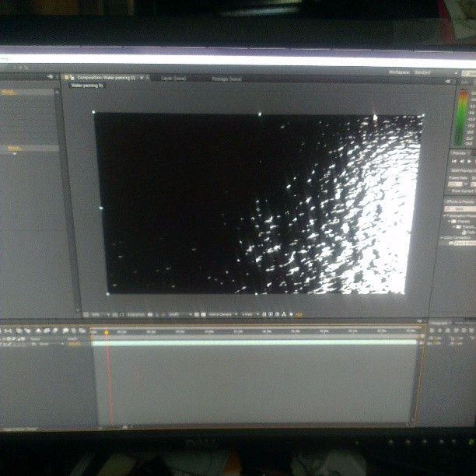Select the layer row in timeline panel
The width and height of the screenshot is (476, 476).
(x=47, y=343)
